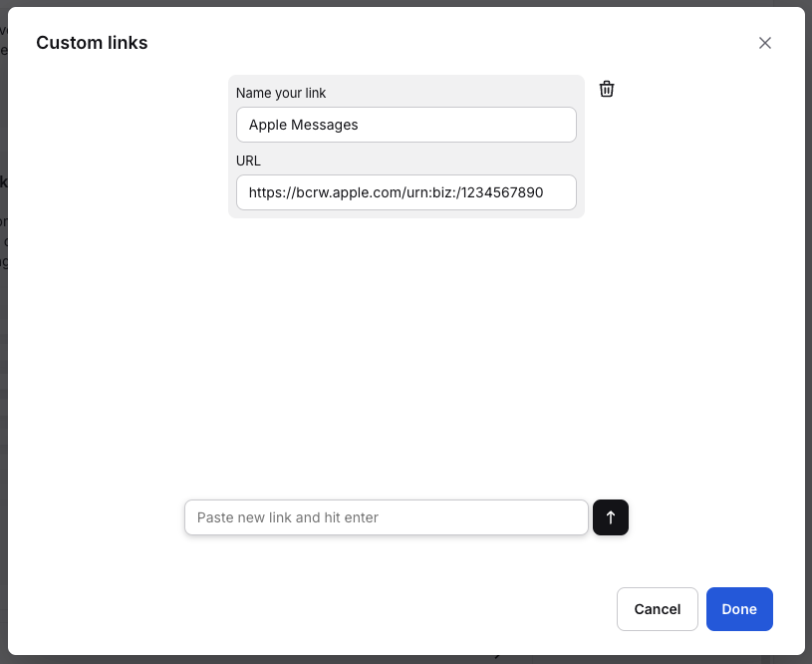Click the "Custom links" dialog heading

[92, 43]
